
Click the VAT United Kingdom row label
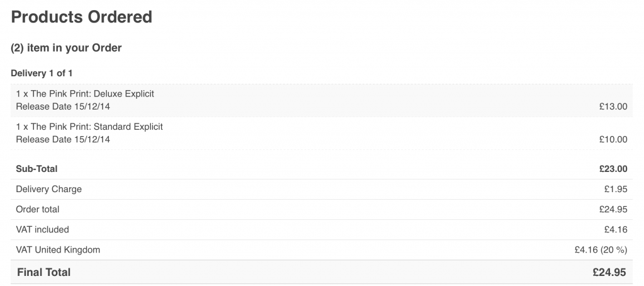tap(58, 250)
